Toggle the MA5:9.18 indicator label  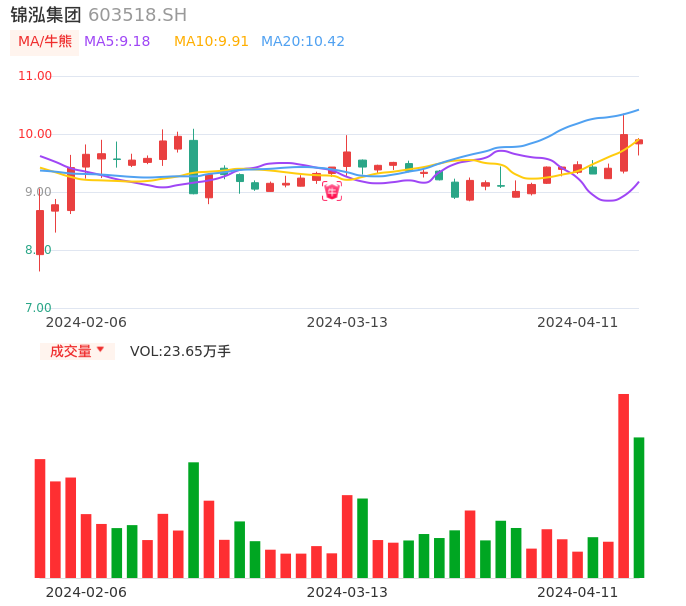tap(117, 41)
